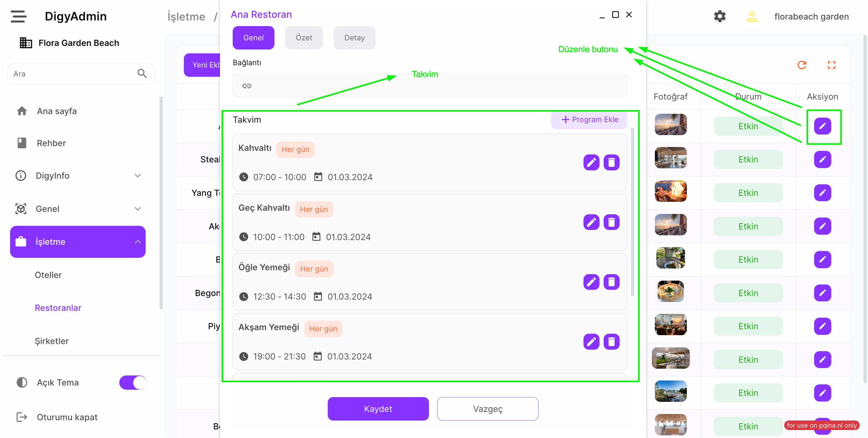Click the Vazgeç cancel button
Screen dimensions: 868x438
point(487,409)
